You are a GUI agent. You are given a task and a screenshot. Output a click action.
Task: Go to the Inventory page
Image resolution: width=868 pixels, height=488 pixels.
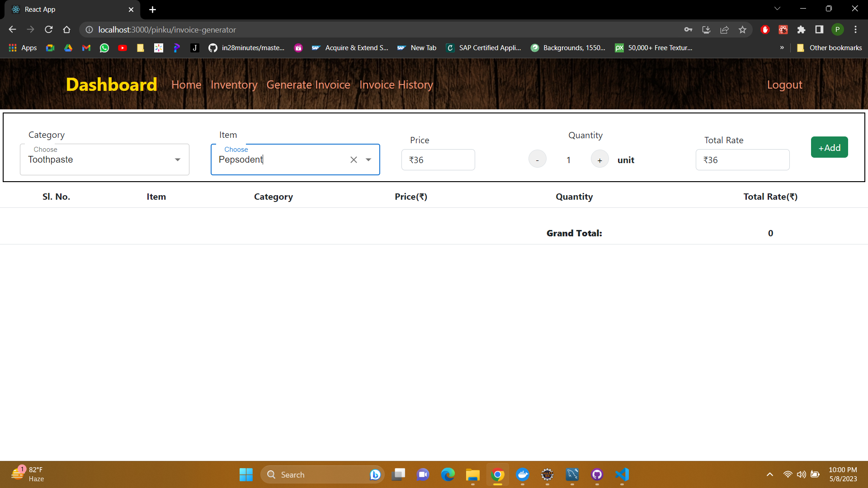(234, 84)
